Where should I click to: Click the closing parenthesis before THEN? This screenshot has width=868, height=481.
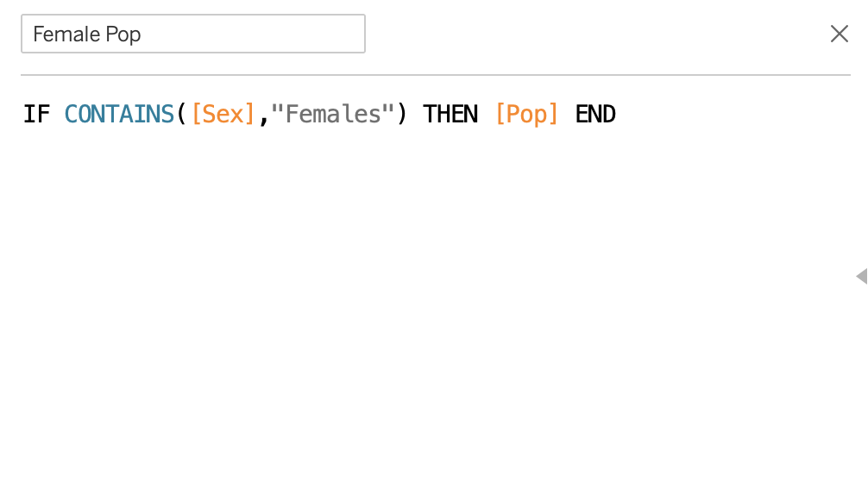[x=402, y=114]
